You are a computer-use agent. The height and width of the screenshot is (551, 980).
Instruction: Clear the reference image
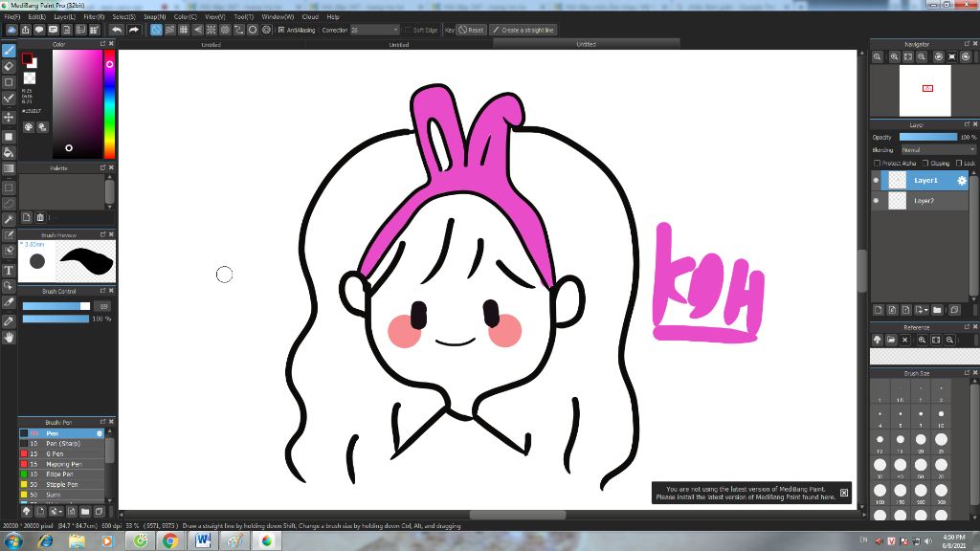(905, 340)
